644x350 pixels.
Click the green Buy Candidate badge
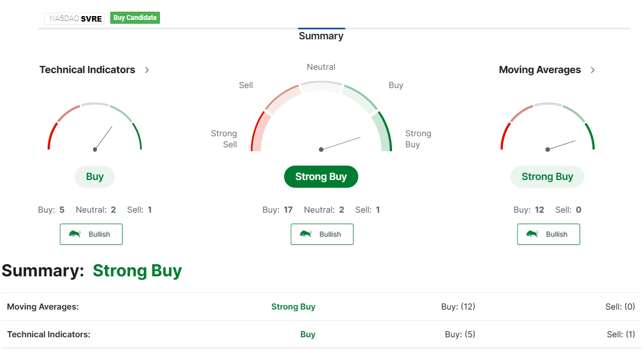pos(135,18)
